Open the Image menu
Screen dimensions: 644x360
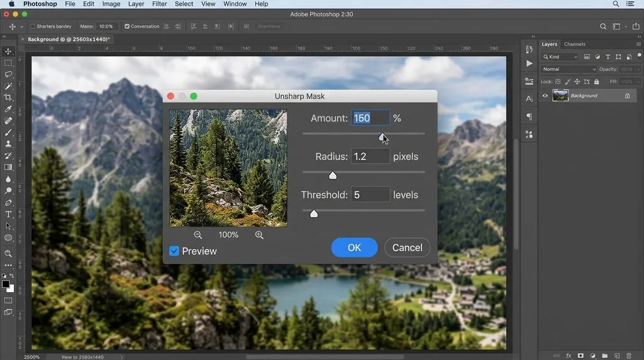[111, 4]
